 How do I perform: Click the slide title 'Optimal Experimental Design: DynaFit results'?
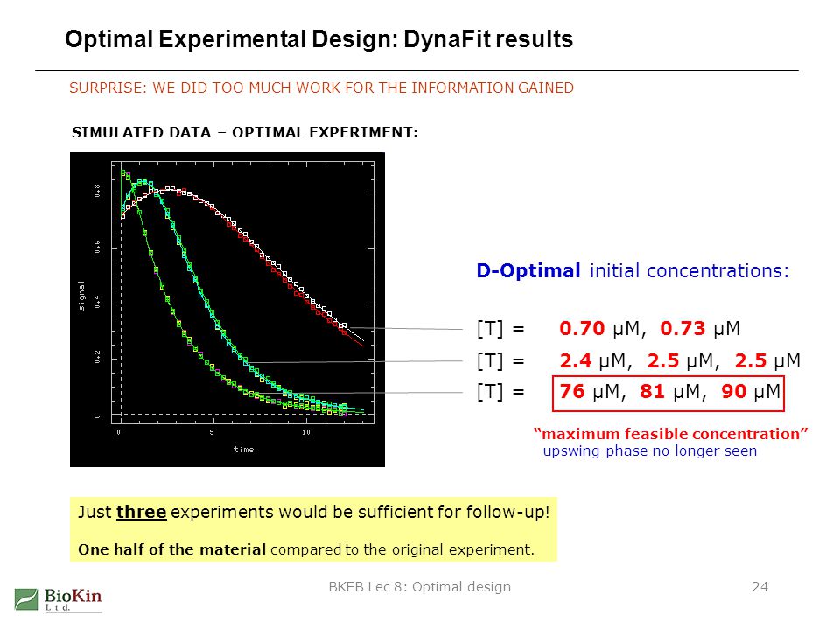tap(318, 39)
